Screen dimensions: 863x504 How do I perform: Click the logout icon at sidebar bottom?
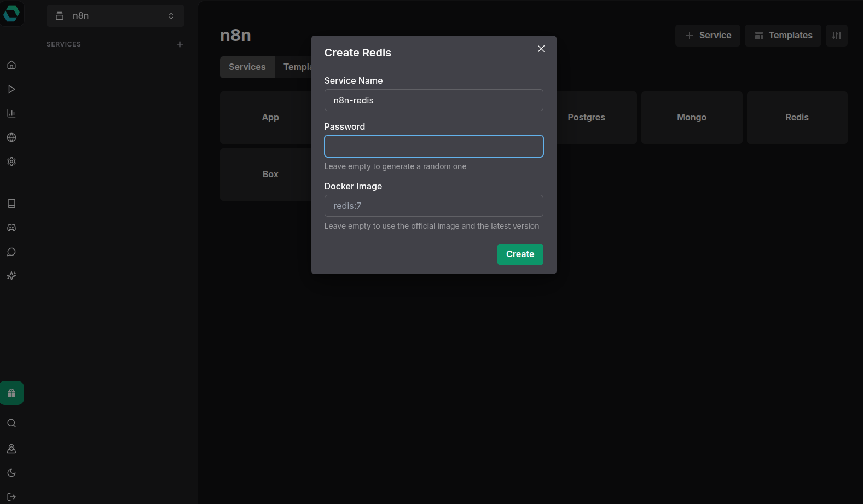pos(11,497)
